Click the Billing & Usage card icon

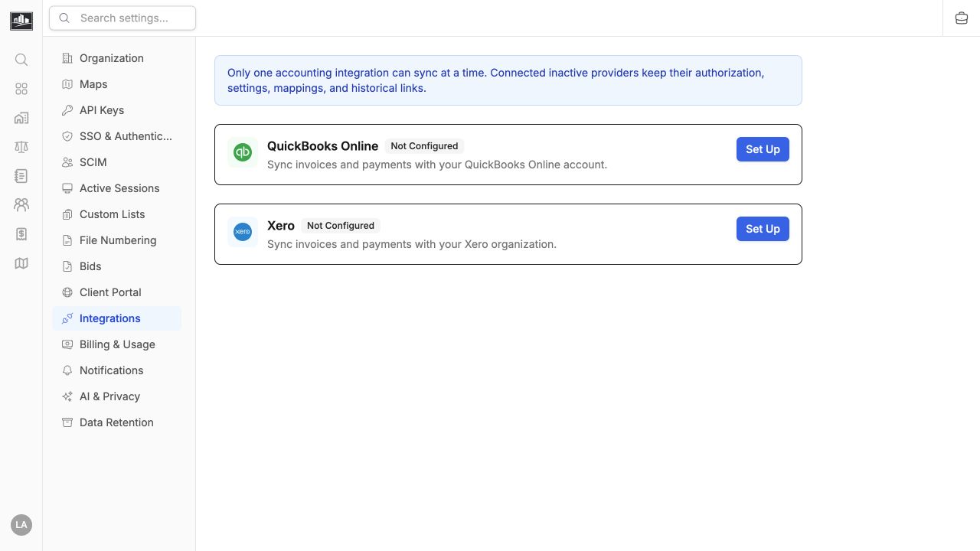tap(67, 344)
